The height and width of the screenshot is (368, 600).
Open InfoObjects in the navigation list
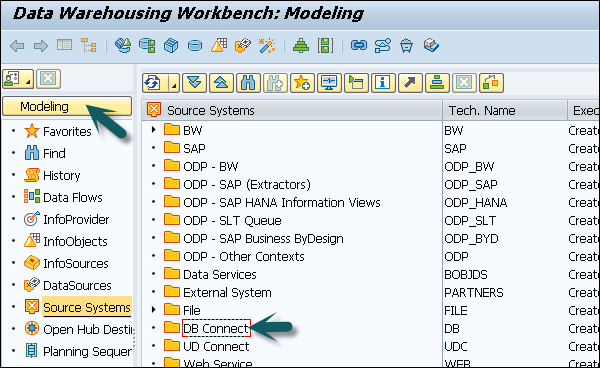coord(75,241)
